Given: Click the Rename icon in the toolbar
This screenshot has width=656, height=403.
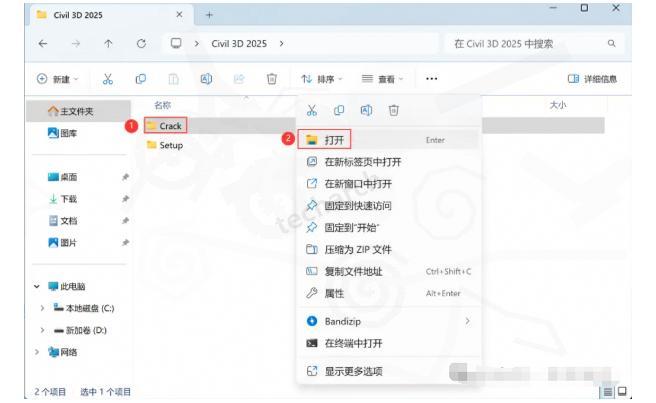Looking at the screenshot, I should [206, 79].
